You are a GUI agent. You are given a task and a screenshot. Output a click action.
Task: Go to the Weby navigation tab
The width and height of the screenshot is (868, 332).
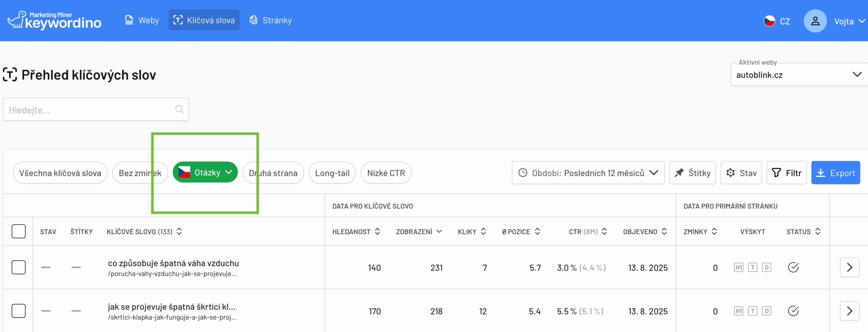point(142,20)
